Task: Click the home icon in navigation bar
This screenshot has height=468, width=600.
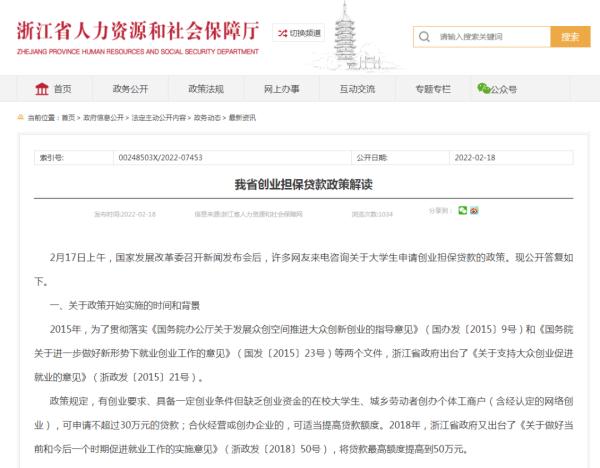Action: (x=42, y=89)
